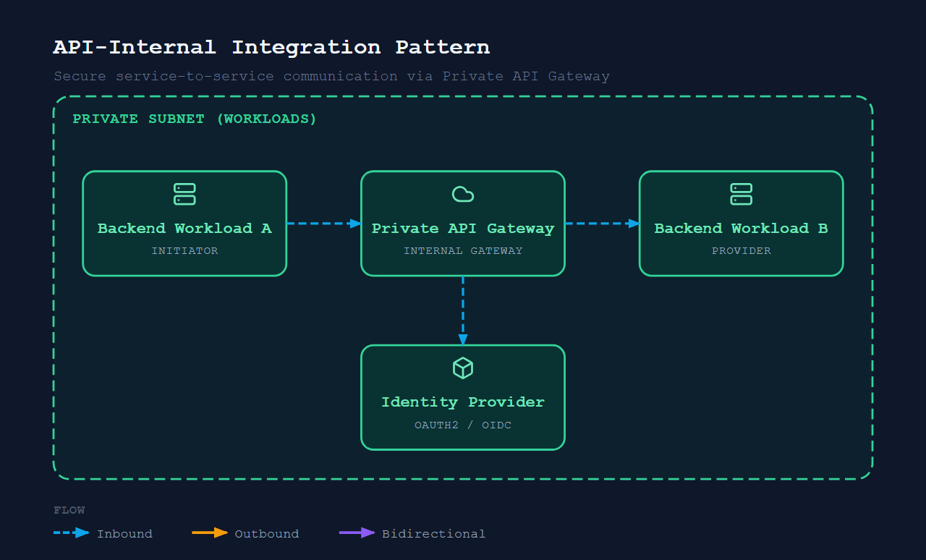
Task: Click the API-Internal Integration Pattern title
Action: [x=271, y=47]
